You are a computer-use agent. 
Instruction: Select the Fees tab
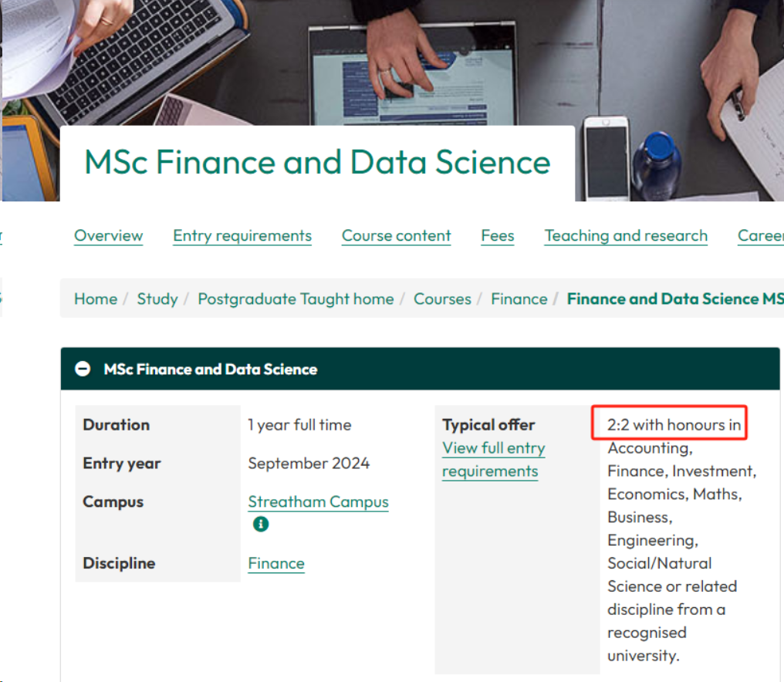coord(497,236)
